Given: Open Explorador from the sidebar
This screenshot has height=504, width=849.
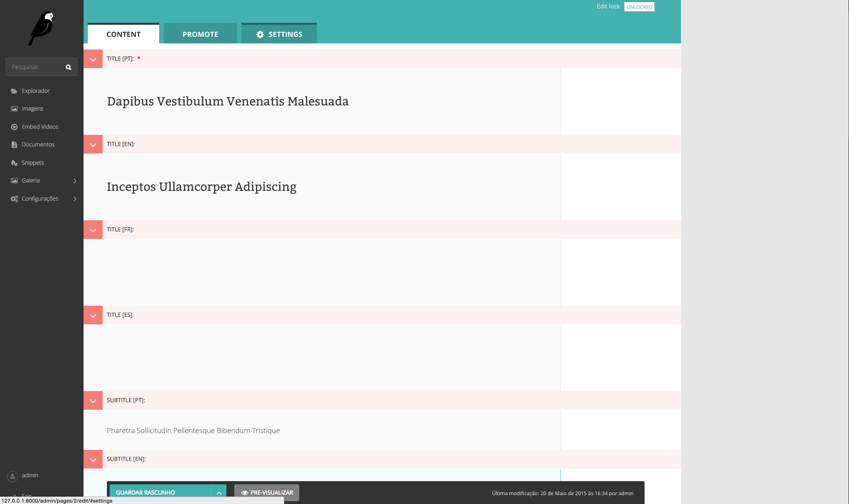Looking at the screenshot, I should pos(35,91).
